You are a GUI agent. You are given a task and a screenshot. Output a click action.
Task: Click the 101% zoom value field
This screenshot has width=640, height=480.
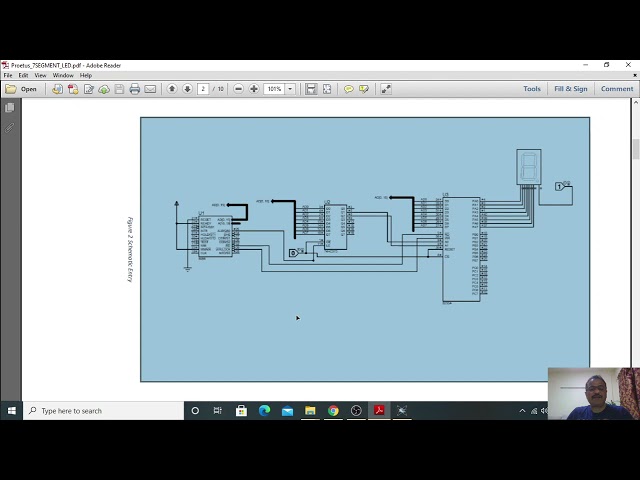coord(274,89)
